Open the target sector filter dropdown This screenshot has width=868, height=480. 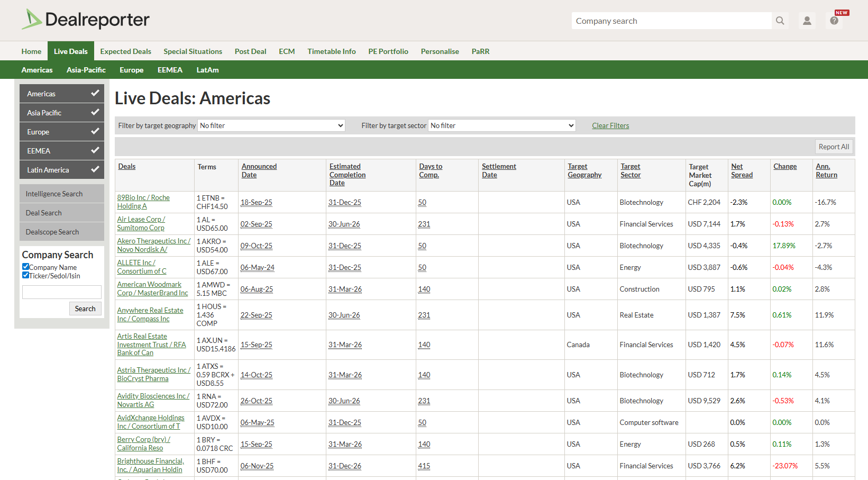(x=501, y=125)
